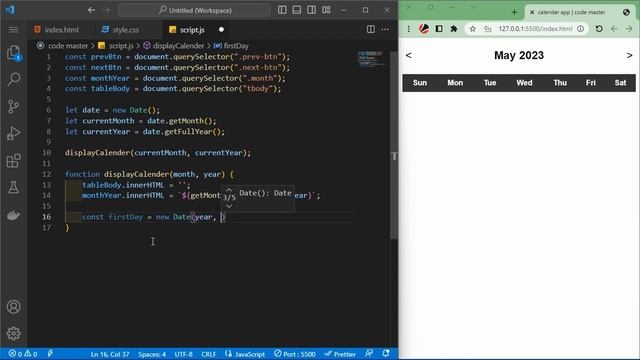
Task: Click unsaved dot on script.js tab
Action: [x=221, y=29]
